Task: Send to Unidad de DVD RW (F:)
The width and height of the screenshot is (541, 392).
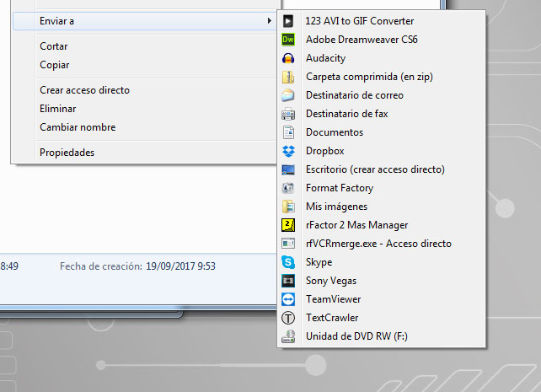Action: pos(381,336)
